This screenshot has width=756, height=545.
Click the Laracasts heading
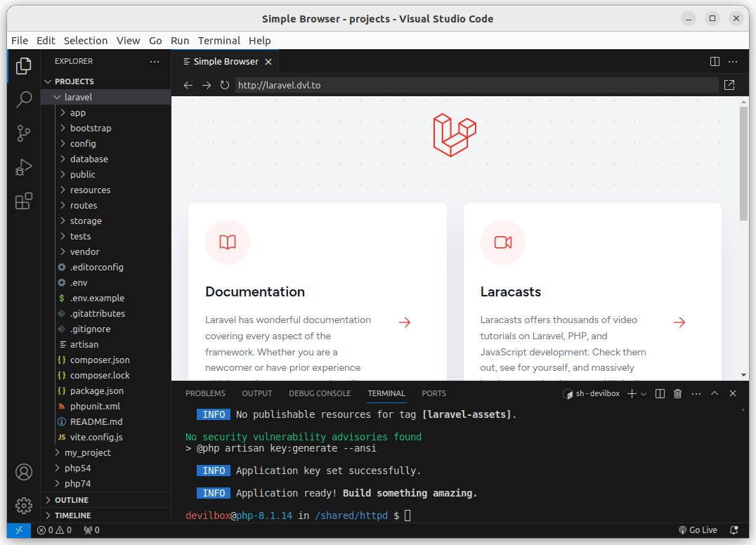tap(511, 292)
